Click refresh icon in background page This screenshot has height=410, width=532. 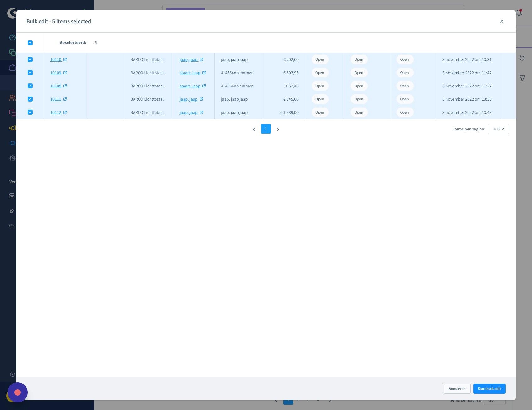522,58
